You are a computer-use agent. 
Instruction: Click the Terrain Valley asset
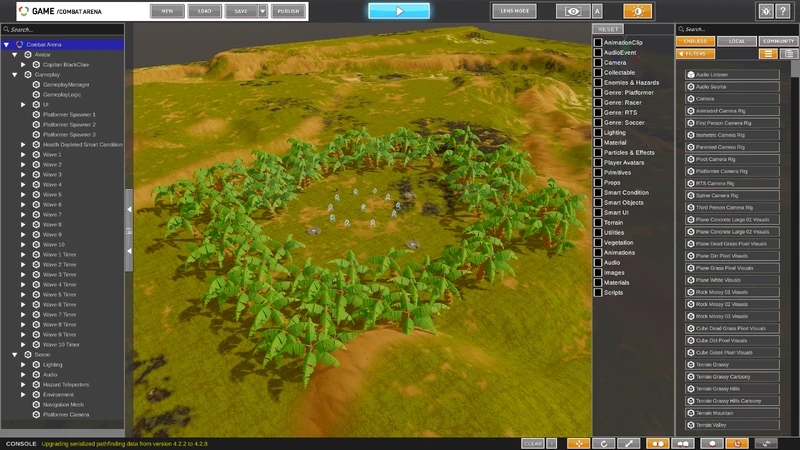click(x=732, y=425)
